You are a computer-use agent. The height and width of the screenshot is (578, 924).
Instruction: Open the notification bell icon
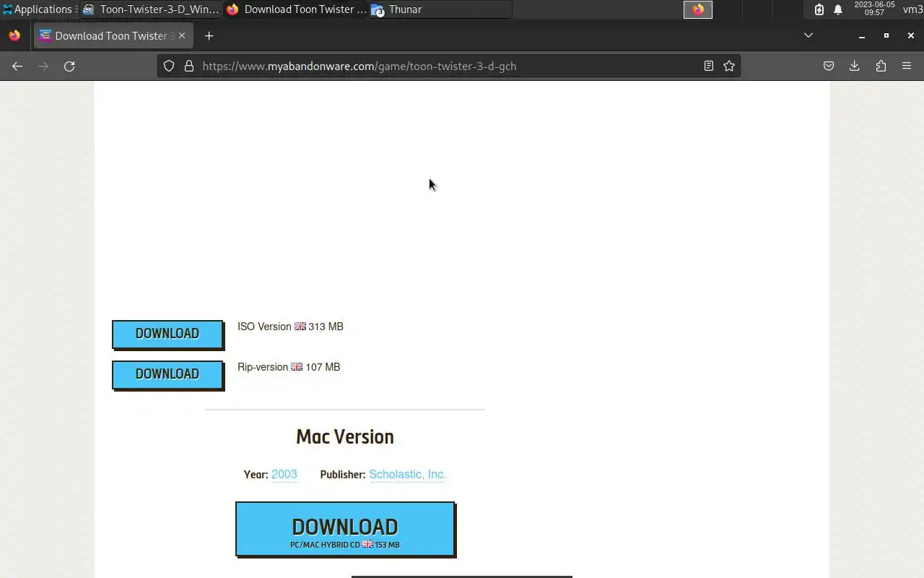click(x=838, y=9)
